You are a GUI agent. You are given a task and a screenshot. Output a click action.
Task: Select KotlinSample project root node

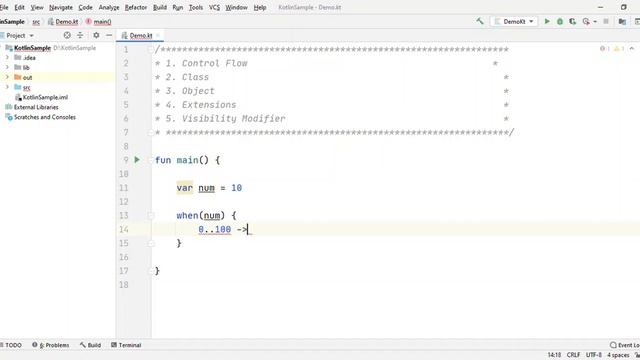pyautogui.click(x=32, y=48)
